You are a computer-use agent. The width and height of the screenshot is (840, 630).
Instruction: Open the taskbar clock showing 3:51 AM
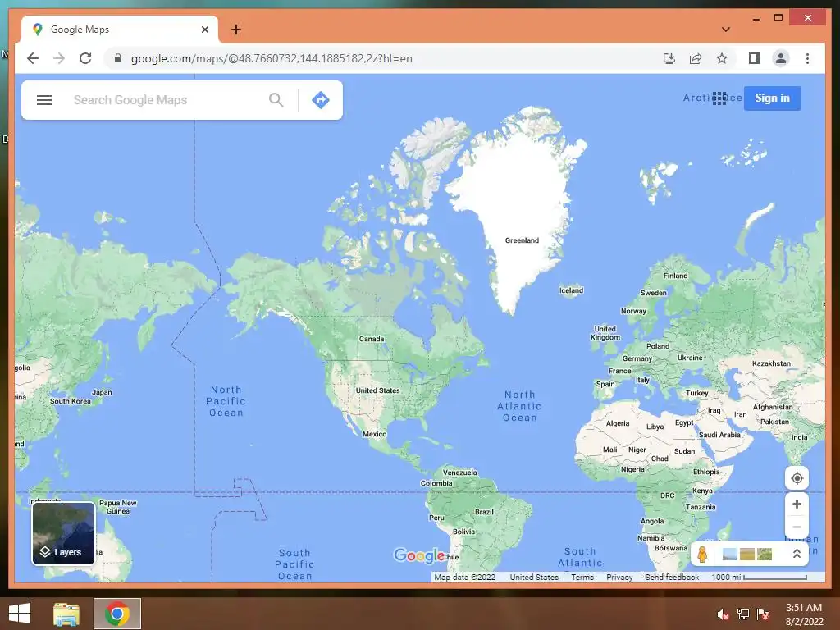click(804, 614)
